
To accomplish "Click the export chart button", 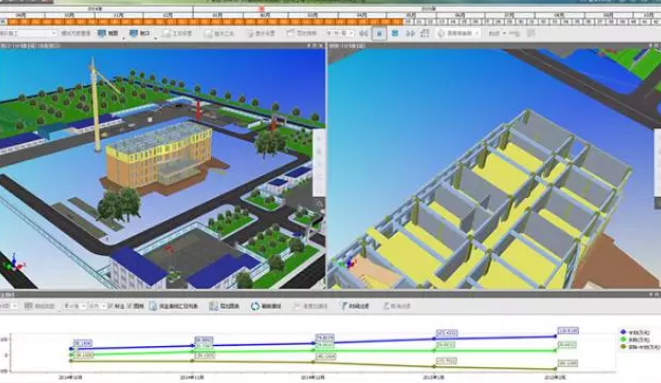I will coord(224,306).
